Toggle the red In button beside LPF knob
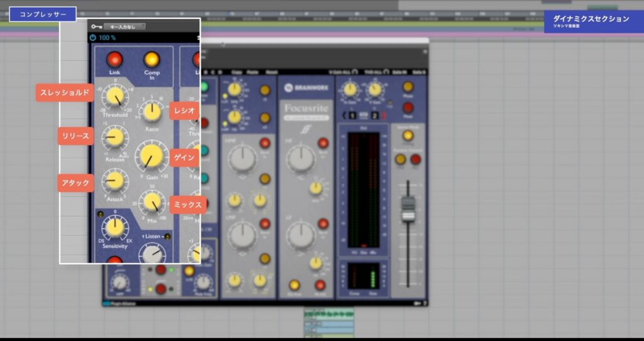The height and width of the screenshot is (341, 644). coord(265,224)
